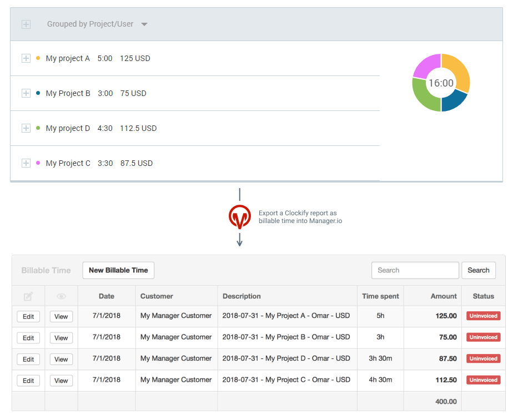Sort by the Status column header

[484, 296]
